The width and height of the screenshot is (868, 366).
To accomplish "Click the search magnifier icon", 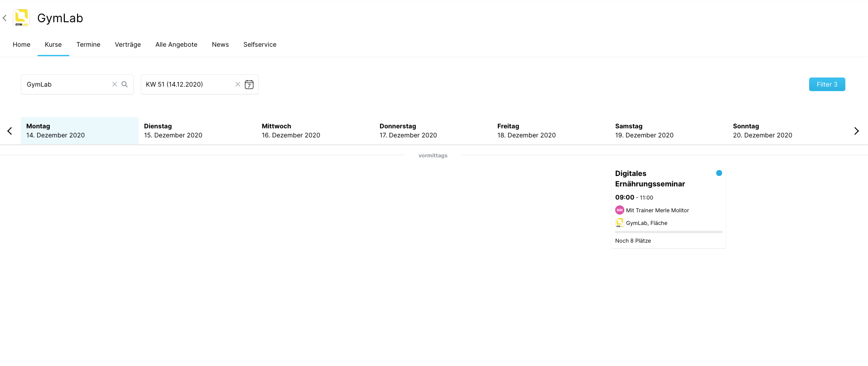I will pos(125,84).
